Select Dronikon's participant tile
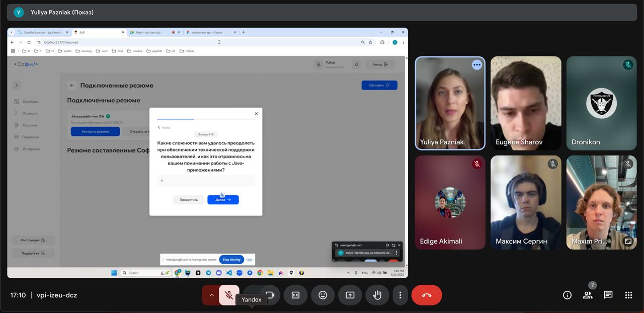 [x=601, y=103]
